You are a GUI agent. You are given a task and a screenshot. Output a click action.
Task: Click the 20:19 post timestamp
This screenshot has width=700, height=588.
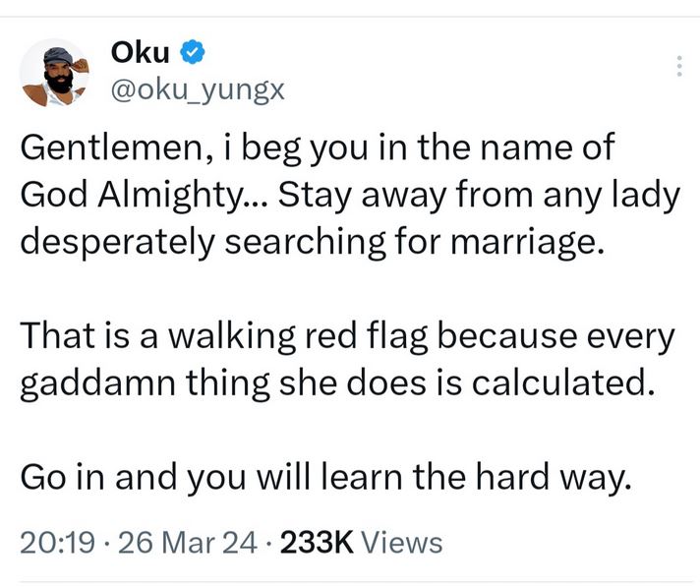[x=52, y=542]
